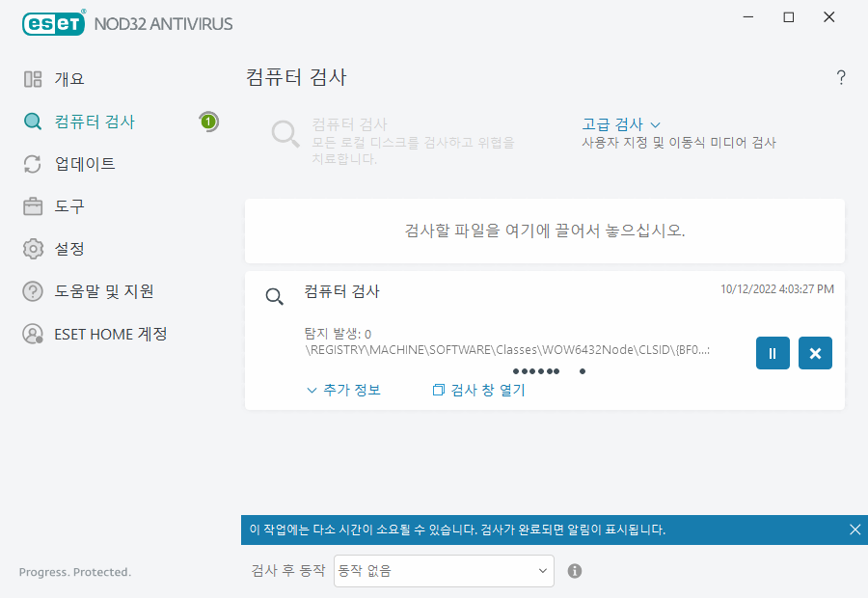Open the 도구 tools section
The image size is (868, 598).
coord(68,206)
